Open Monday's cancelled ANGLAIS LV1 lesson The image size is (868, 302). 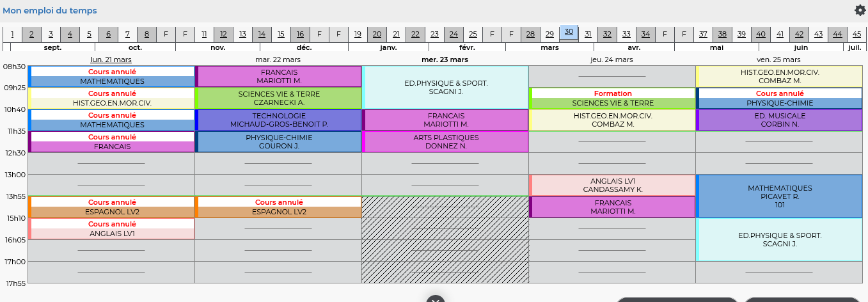tap(111, 228)
